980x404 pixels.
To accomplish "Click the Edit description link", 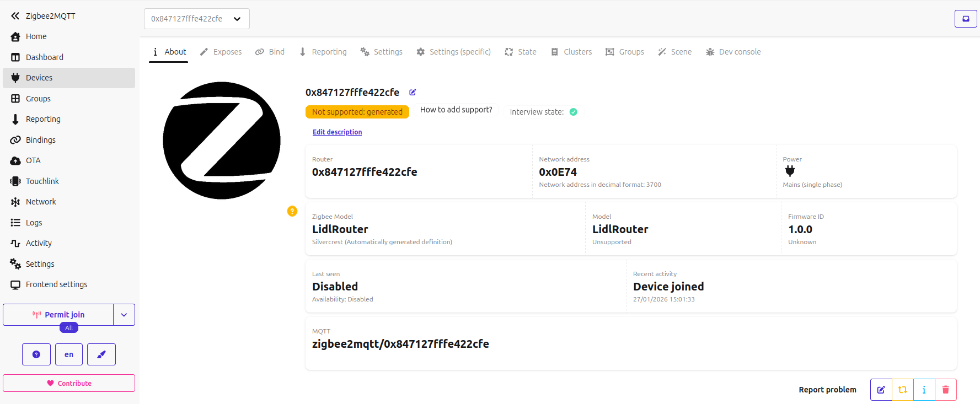I will 337,132.
